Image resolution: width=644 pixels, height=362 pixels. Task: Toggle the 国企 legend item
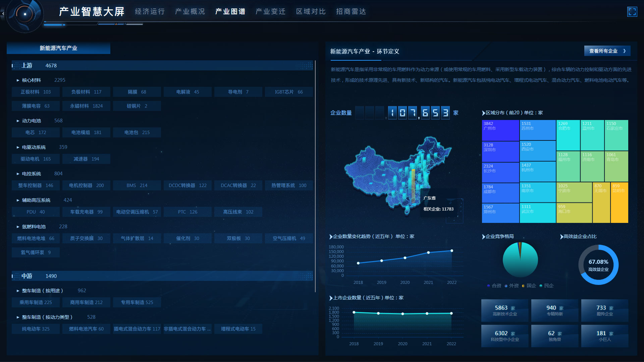529,286
